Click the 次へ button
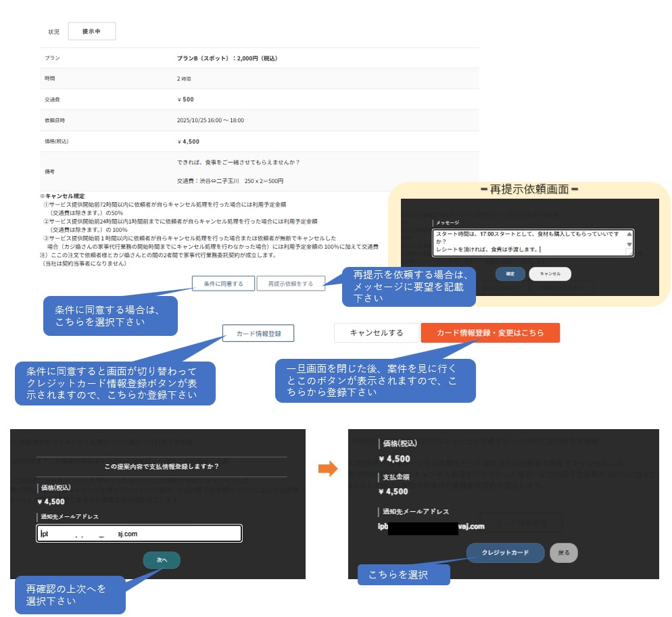672x617 pixels. pyautogui.click(x=162, y=560)
